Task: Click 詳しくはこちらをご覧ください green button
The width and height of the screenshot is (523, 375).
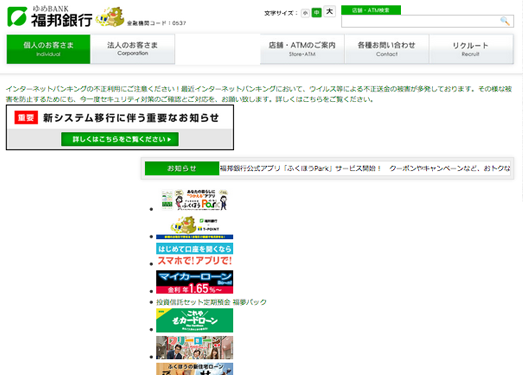Action: 120,139
